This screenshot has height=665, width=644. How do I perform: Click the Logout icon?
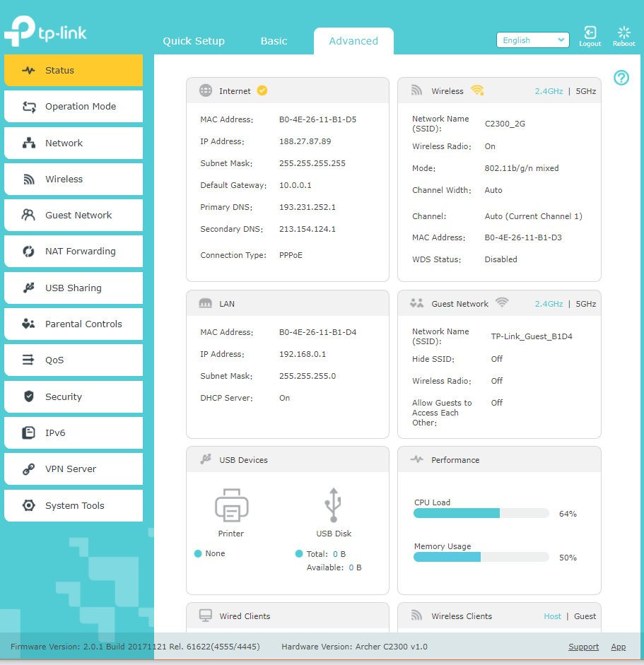tap(590, 33)
